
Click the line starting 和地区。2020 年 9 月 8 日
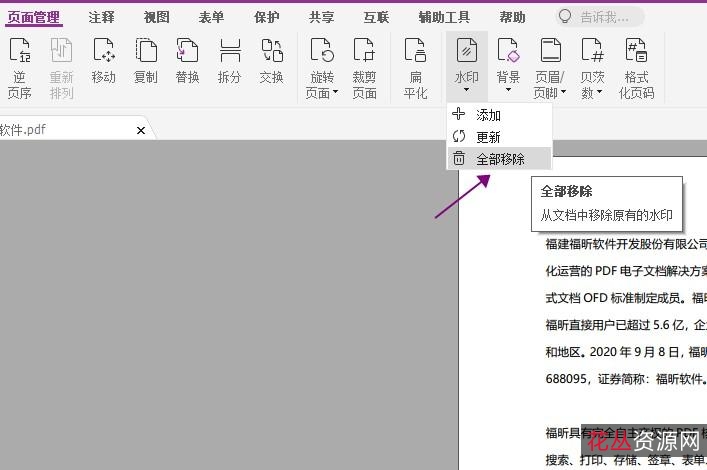626,351
